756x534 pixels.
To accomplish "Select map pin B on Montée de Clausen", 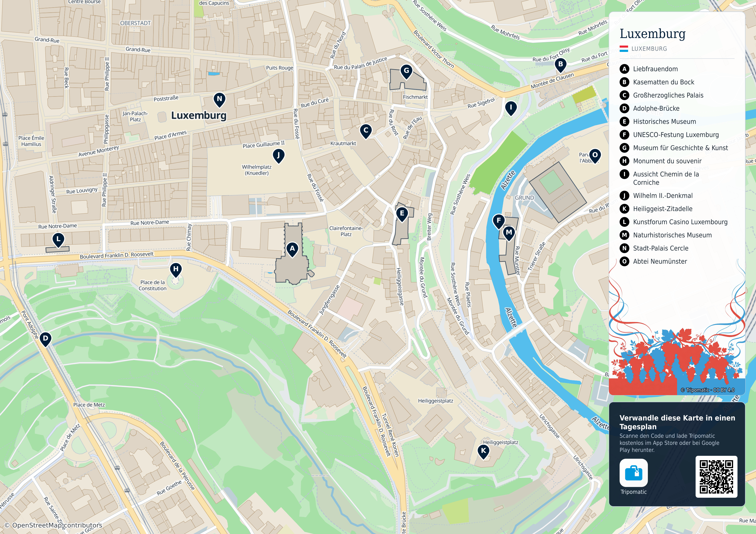I will tap(560, 65).
